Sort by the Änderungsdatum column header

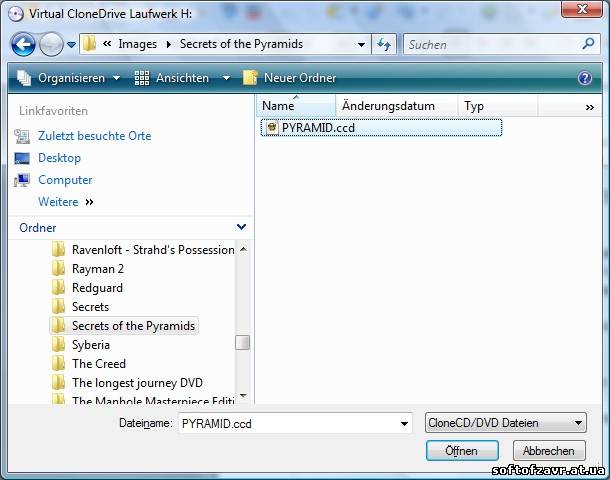(x=396, y=106)
